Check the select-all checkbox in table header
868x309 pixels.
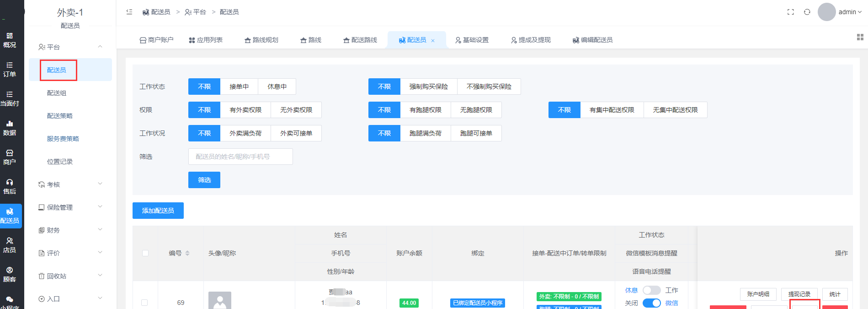pos(145,253)
